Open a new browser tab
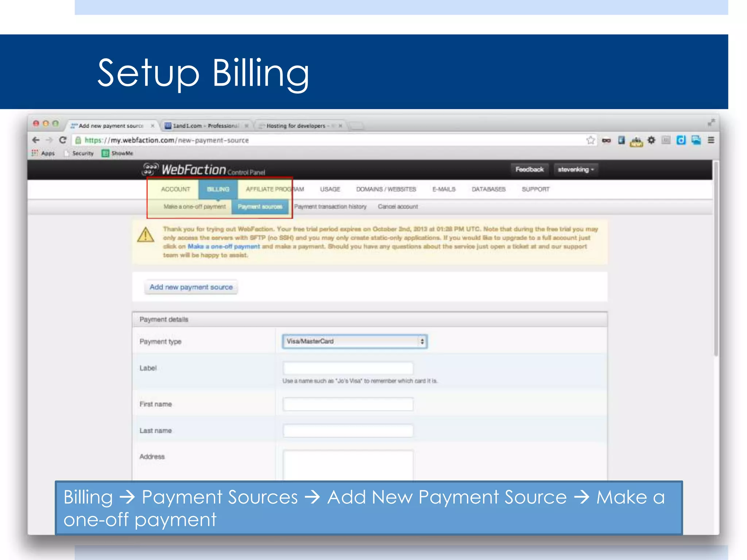747x560 pixels. [356, 126]
